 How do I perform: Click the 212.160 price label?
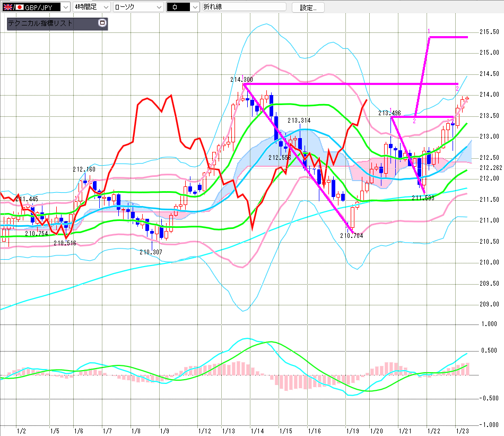[84, 169]
